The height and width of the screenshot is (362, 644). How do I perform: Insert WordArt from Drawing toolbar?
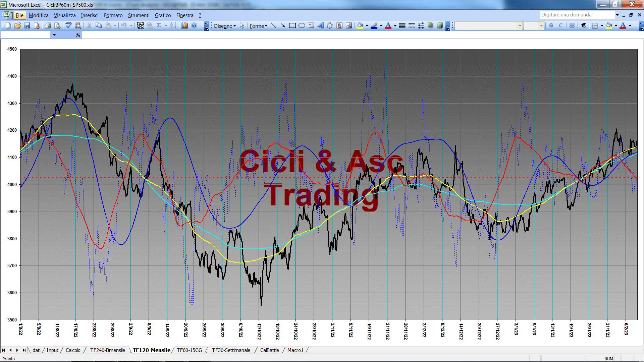point(321,25)
